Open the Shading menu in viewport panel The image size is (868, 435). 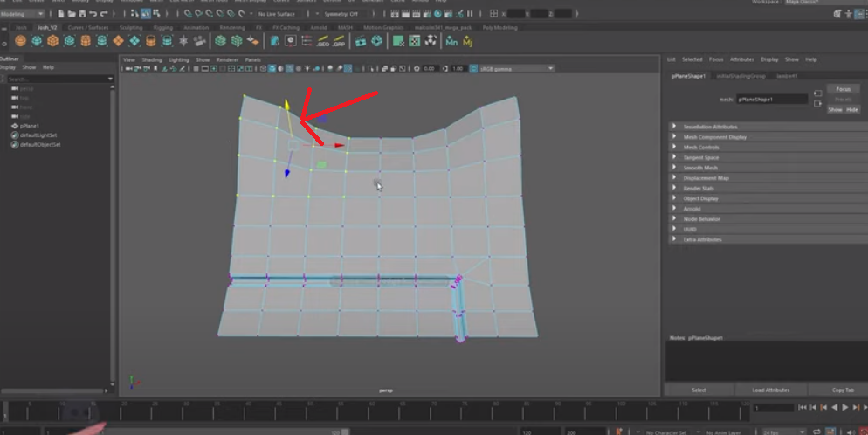coord(153,59)
